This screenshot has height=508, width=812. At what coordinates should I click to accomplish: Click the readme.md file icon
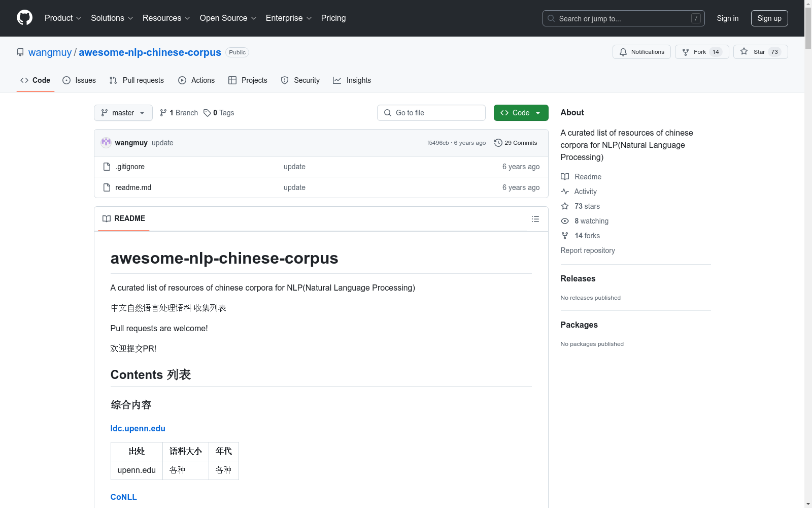(107, 187)
